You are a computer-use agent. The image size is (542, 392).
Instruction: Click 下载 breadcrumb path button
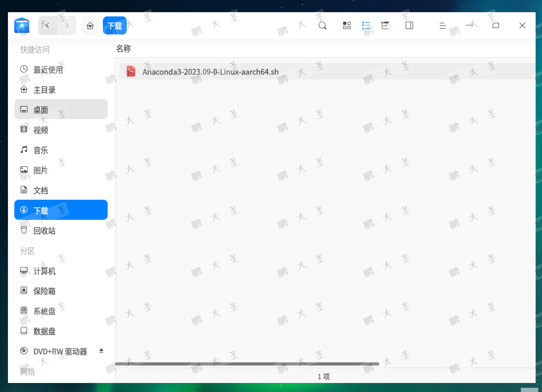115,26
